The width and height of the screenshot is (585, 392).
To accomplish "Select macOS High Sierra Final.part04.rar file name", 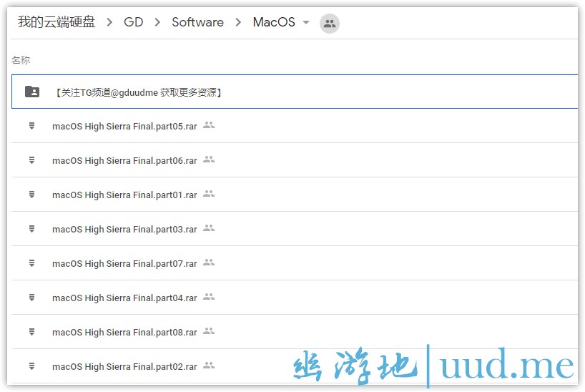I will 124,298.
